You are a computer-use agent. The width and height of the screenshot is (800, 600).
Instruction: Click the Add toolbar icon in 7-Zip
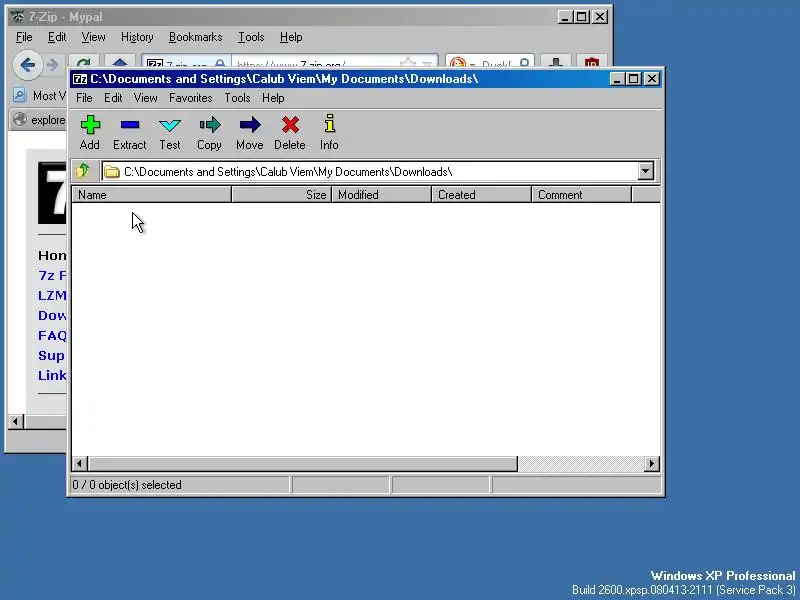pos(90,124)
